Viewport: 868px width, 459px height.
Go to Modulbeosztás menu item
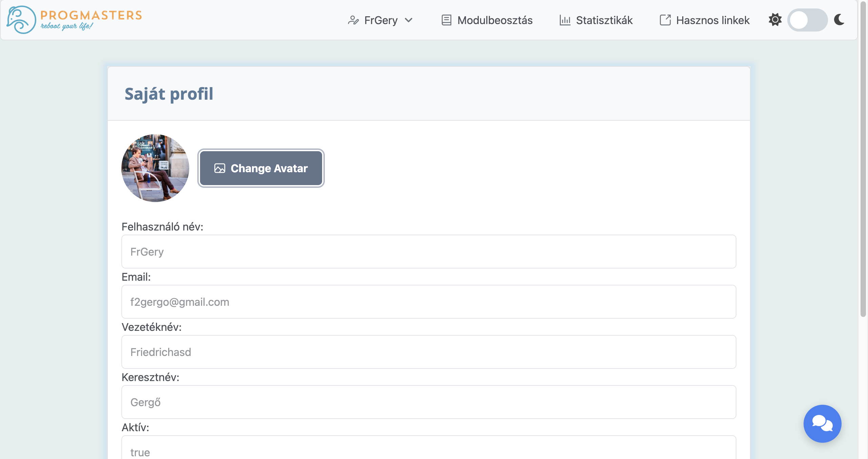[495, 20]
